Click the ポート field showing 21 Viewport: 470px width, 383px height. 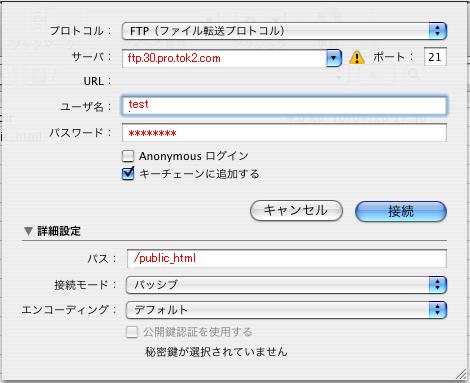pos(435,57)
